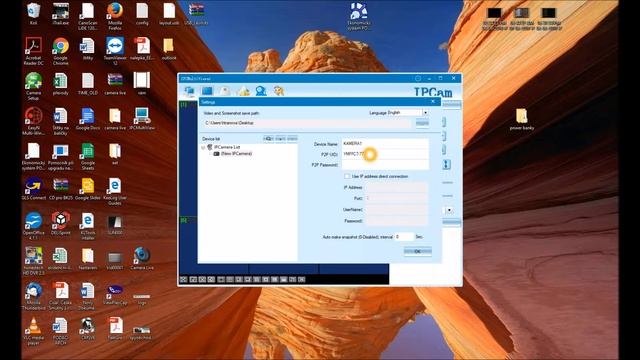
Task: Open the Štítky Word document icon
Action: tap(87, 49)
